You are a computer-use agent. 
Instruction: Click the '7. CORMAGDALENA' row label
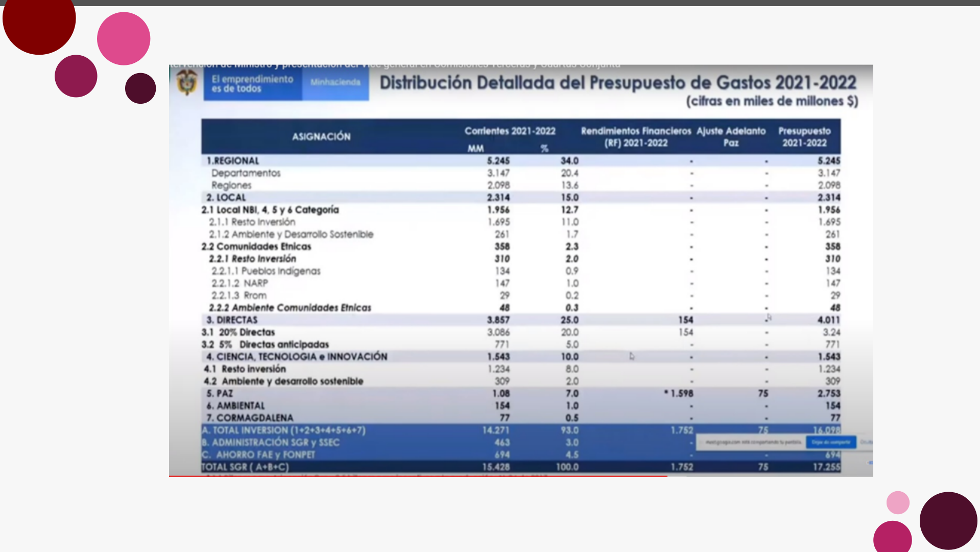click(x=250, y=418)
